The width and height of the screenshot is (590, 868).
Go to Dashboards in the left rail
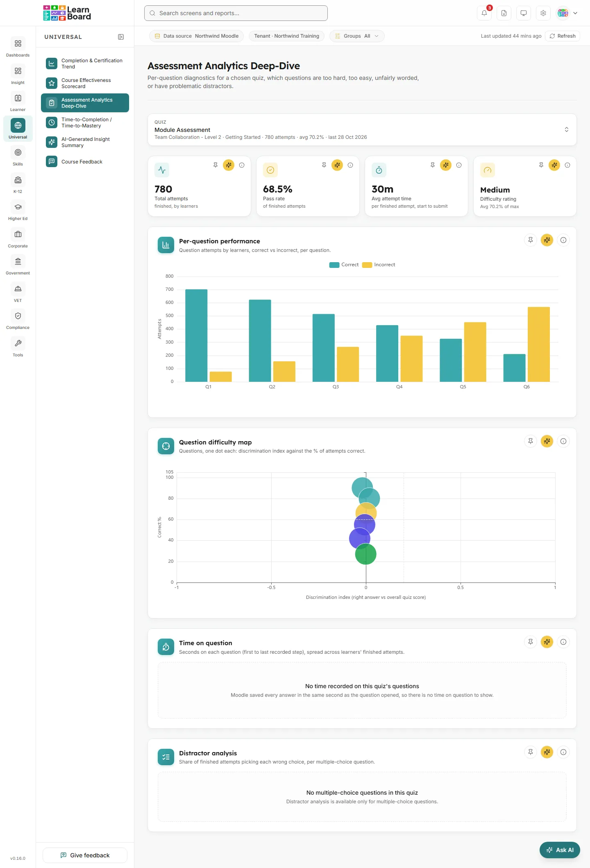18,47
